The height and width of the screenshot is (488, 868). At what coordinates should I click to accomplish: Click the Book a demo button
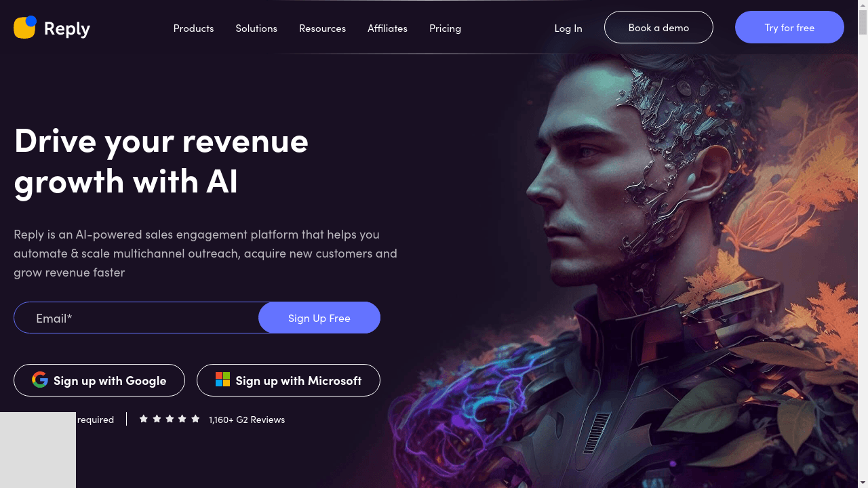coord(658,27)
